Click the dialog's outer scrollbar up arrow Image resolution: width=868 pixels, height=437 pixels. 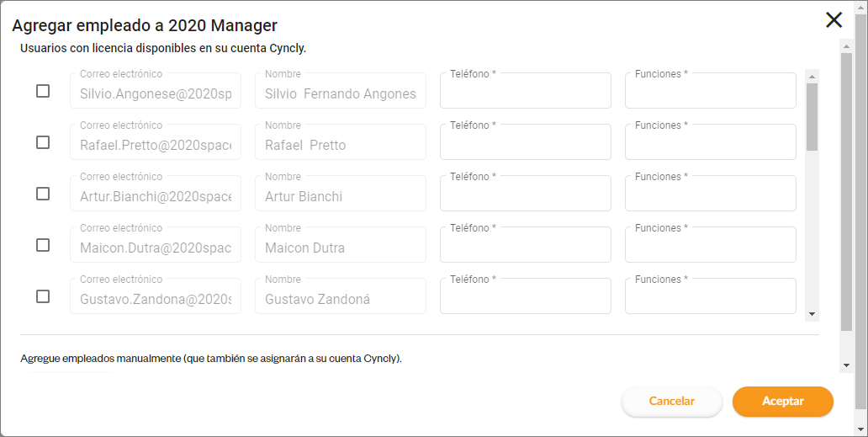point(846,45)
